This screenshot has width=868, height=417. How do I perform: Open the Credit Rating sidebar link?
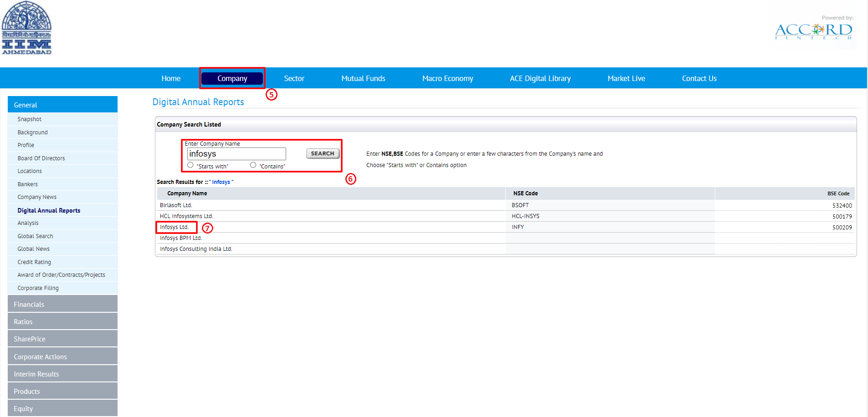click(34, 262)
